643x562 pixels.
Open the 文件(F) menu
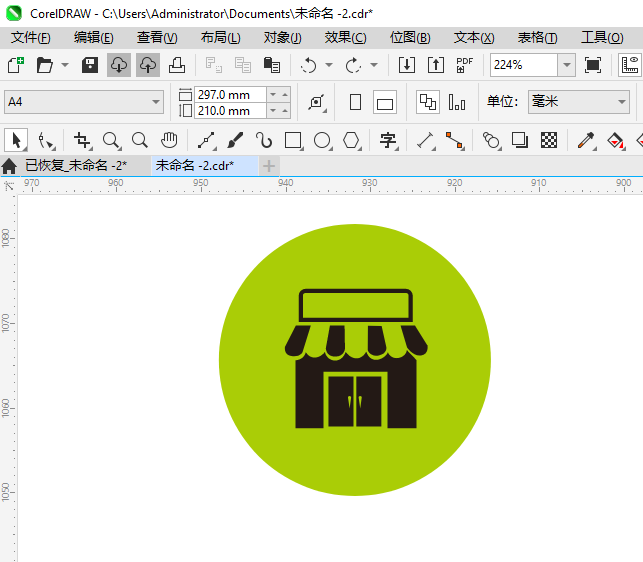[x=31, y=38]
